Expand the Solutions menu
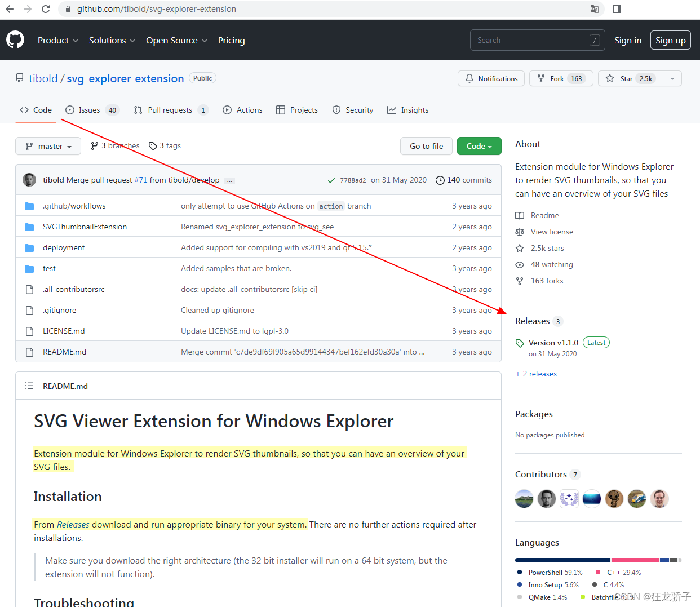The height and width of the screenshot is (607, 700). pos(112,41)
